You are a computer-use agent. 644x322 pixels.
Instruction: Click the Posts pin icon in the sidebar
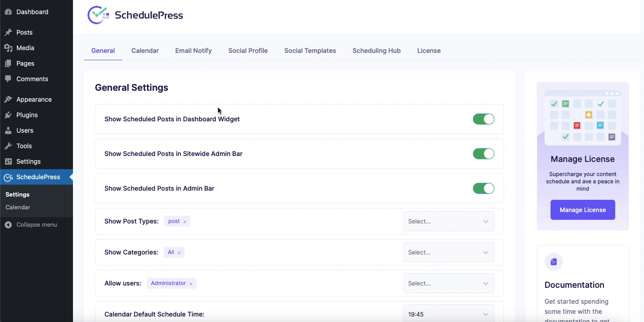pos(9,32)
